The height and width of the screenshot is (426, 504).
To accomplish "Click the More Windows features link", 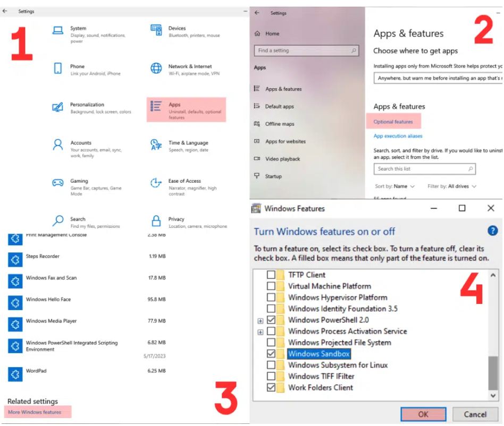I will click(x=35, y=412).
